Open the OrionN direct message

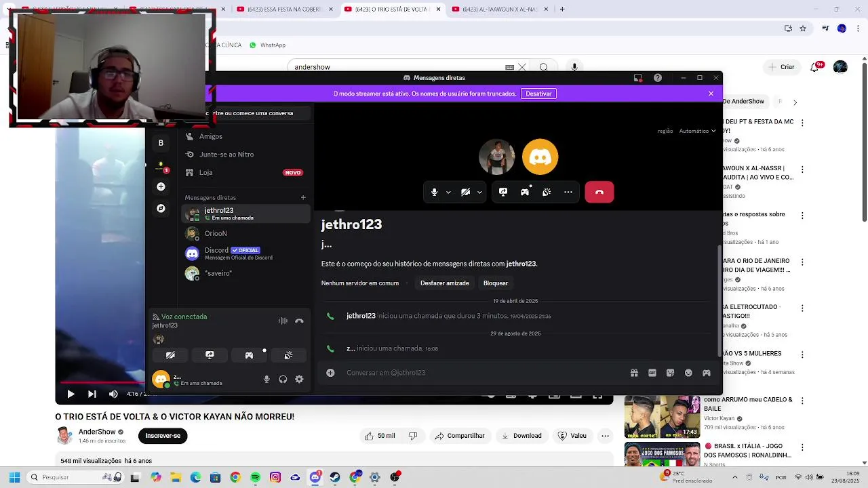click(245, 233)
